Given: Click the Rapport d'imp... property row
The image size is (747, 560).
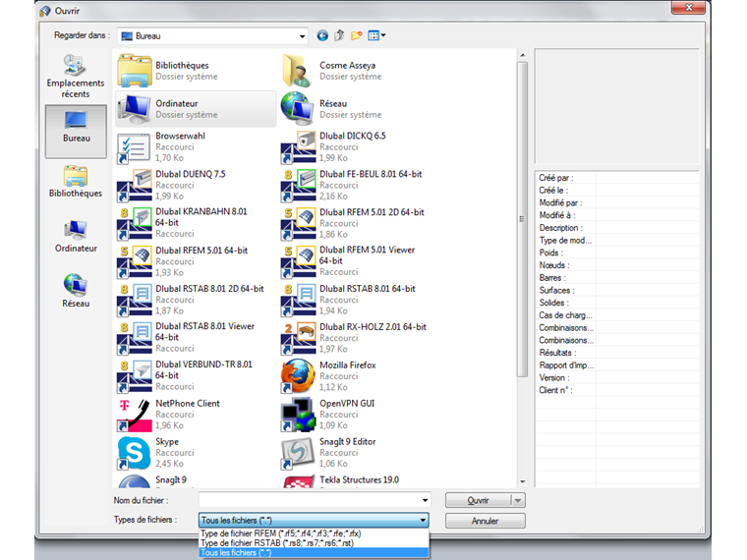Looking at the screenshot, I should [x=617, y=365].
